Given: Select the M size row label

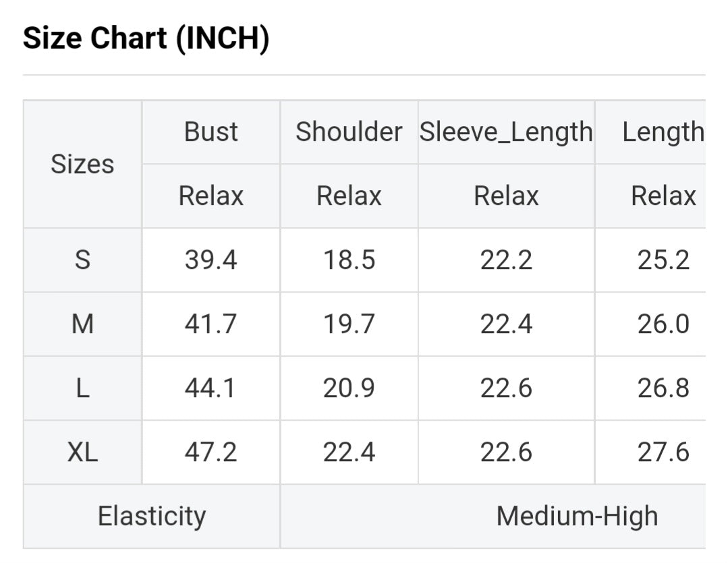Looking at the screenshot, I should point(82,324).
